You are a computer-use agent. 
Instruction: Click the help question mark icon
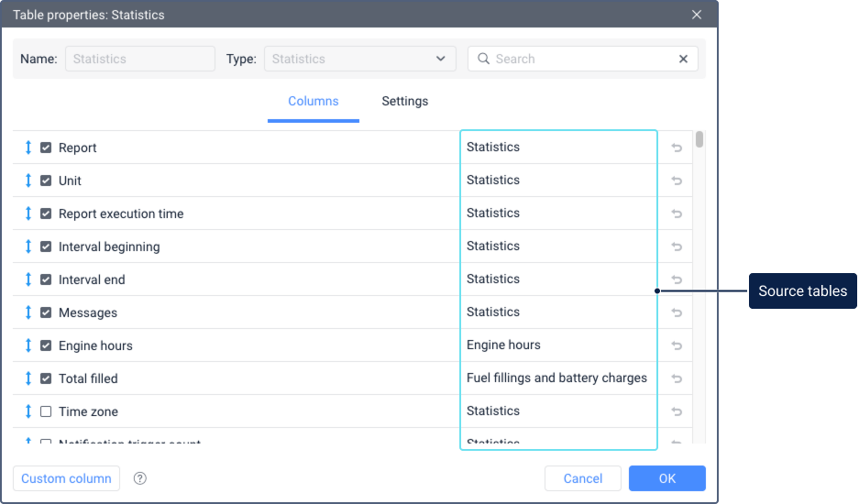tap(140, 478)
